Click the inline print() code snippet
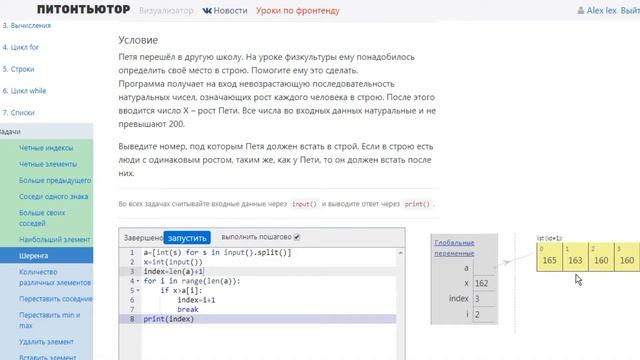This screenshot has height=360, width=640. tap(417, 204)
